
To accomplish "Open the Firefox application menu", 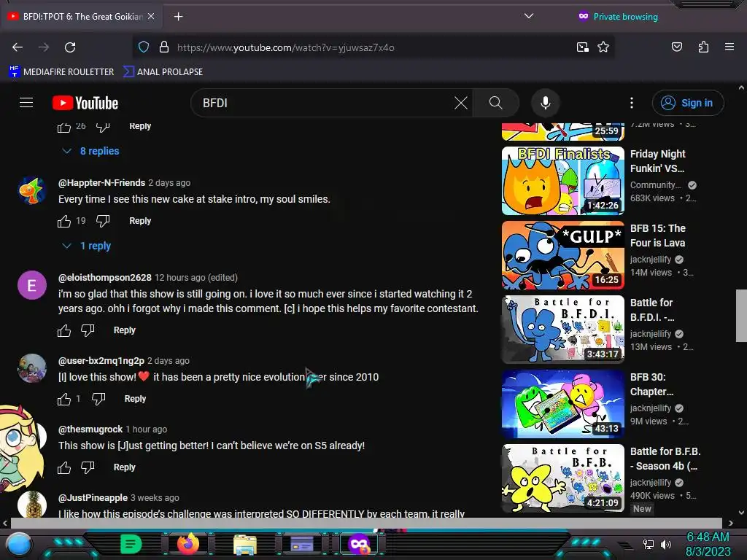I will (729, 47).
